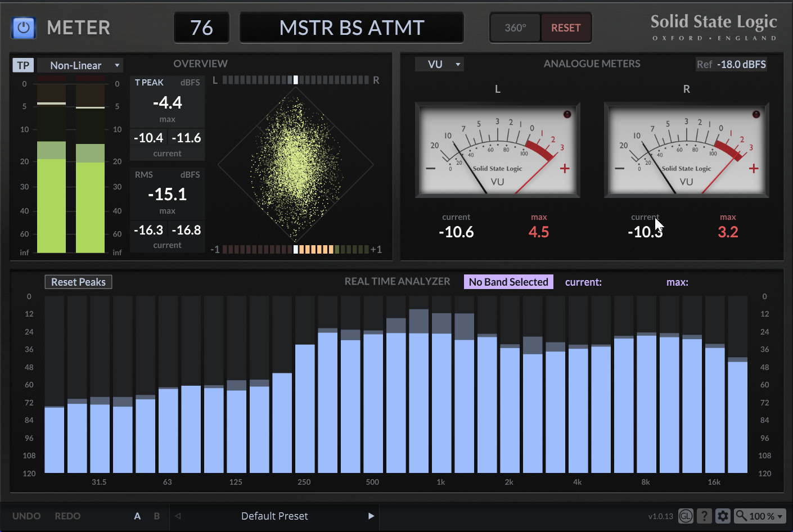Open help with the question mark icon

[x=704, y=516]
